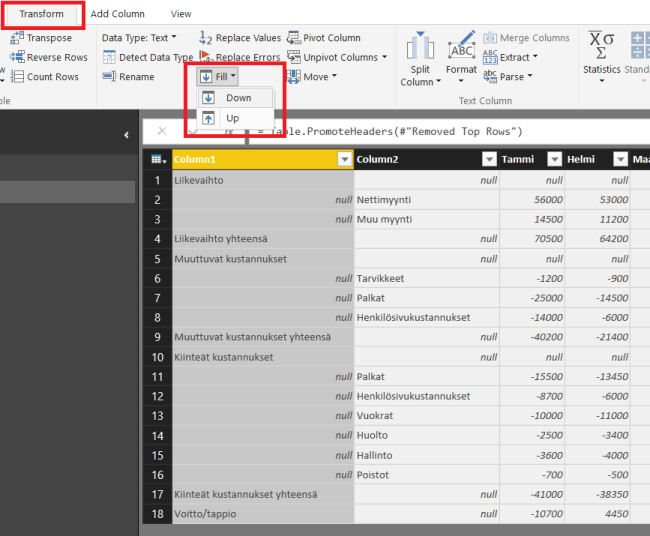Click the Replace Values icon
650x536 pixels.
coord(206,38)
